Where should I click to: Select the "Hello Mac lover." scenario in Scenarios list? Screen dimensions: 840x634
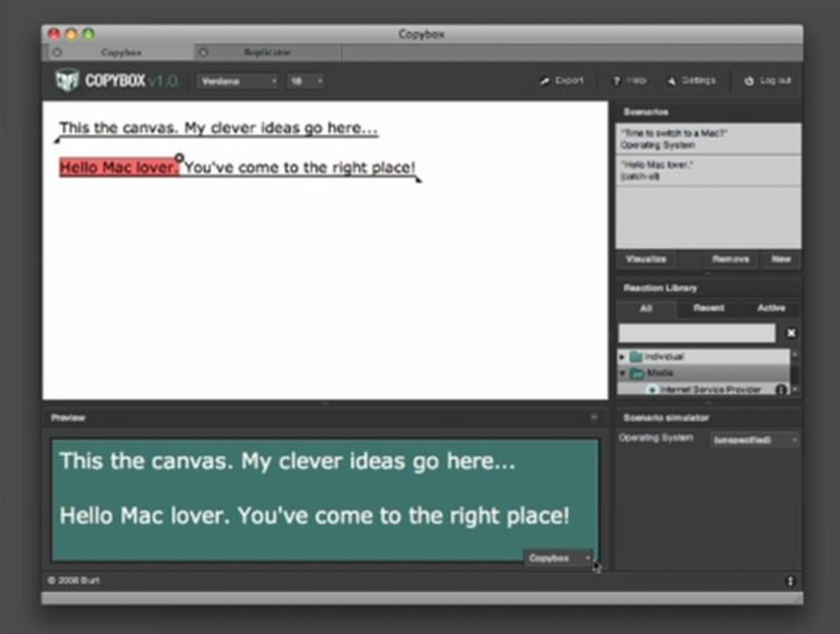click(708, 170)
